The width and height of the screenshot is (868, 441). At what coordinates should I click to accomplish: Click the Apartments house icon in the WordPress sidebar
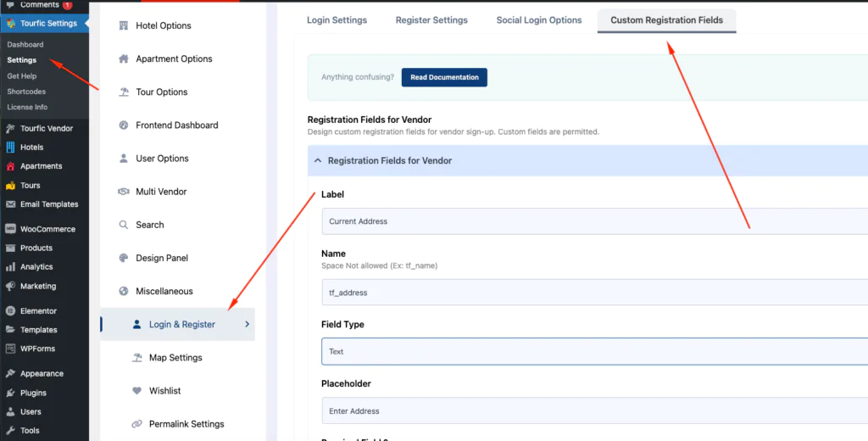coord(10,166)
